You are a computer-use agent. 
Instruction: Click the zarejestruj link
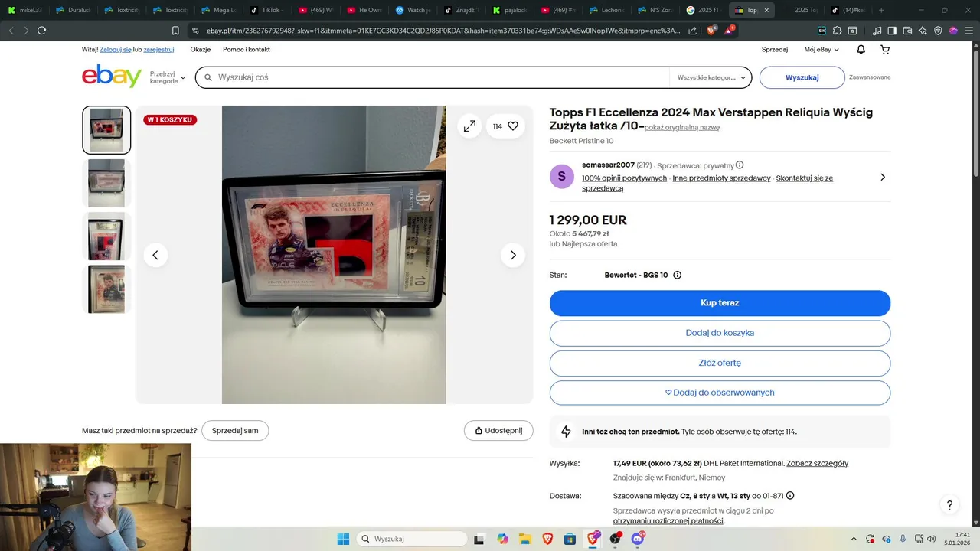coord(158,49)
